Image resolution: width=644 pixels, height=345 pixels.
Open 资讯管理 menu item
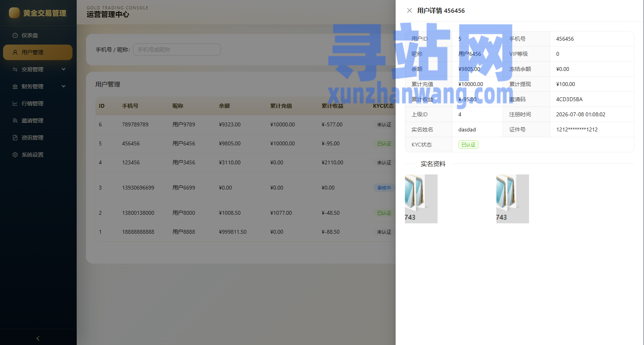click(x=38, y=138)
